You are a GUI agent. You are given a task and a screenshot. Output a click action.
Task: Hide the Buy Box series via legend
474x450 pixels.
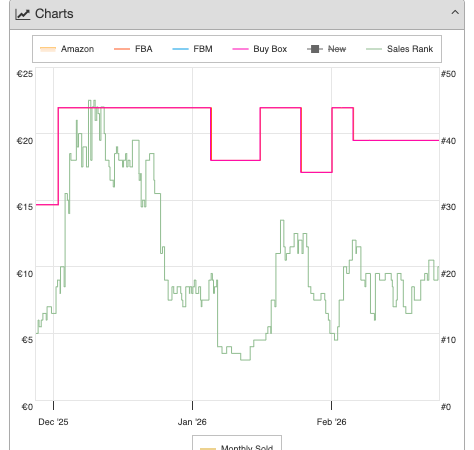pyautogui.click(x=260, y=49)
